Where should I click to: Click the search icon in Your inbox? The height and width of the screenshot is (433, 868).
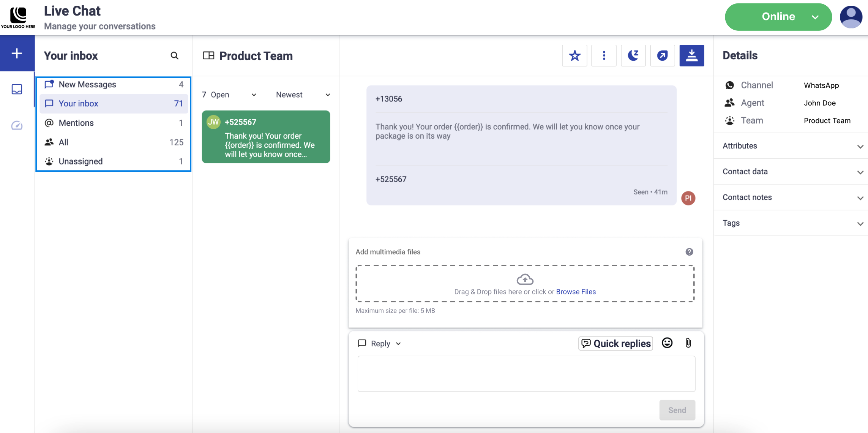pos(174,56)
